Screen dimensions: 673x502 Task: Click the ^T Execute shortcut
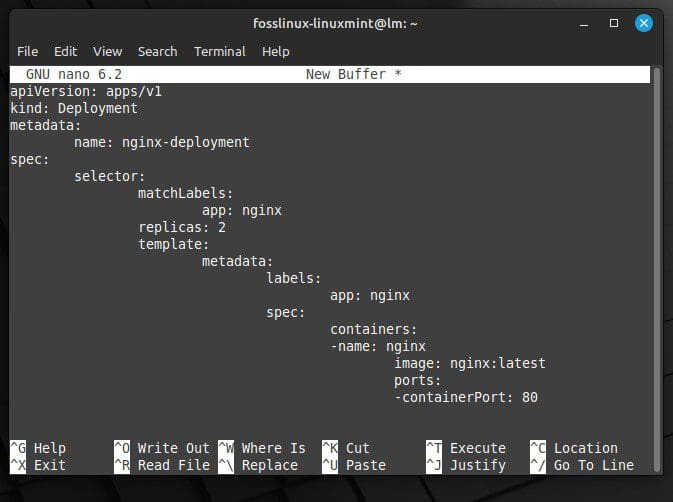coord(466,448)
